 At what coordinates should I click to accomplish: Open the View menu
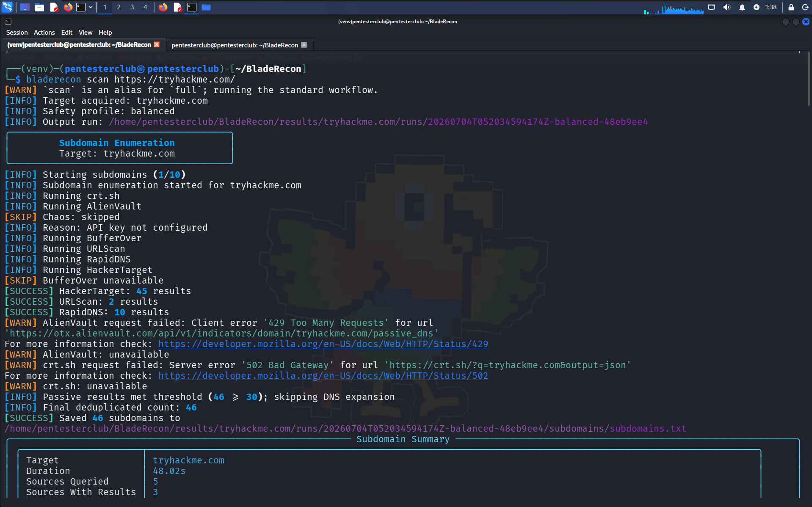click(86, 33)
